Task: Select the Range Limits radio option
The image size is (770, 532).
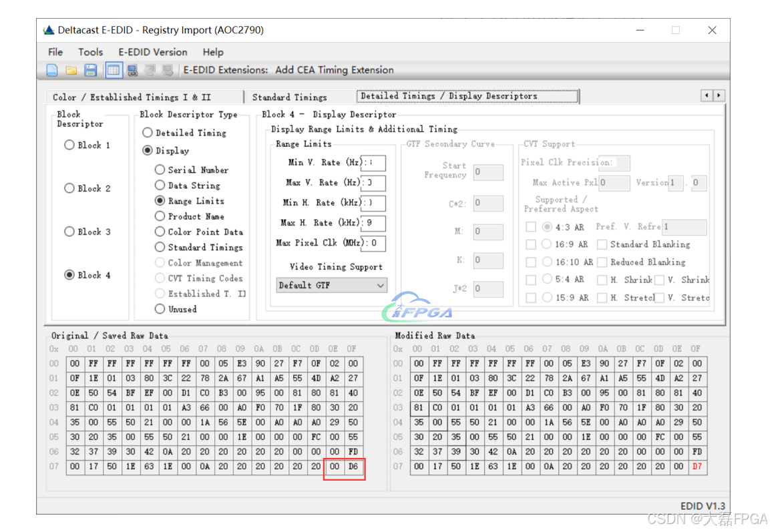Action: (160, 200)
